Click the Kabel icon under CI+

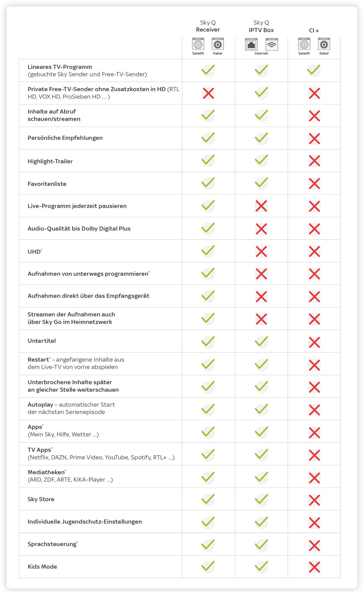(324, 44)
